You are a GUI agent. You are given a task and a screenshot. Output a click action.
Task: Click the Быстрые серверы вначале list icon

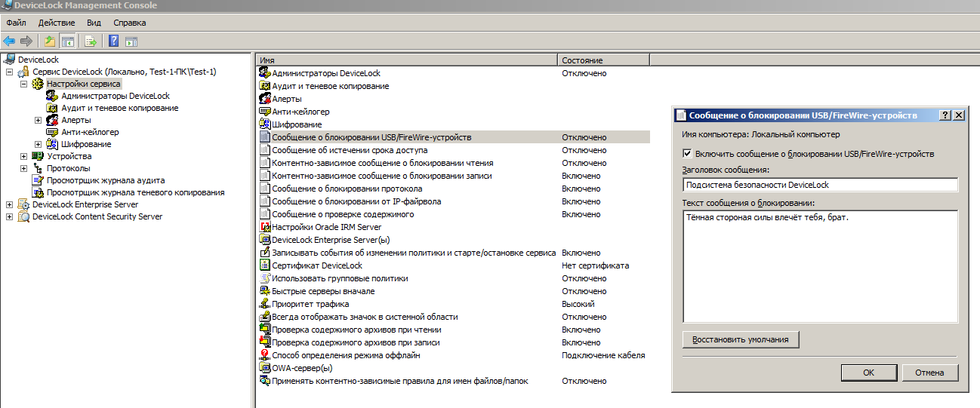coord(265,291)
